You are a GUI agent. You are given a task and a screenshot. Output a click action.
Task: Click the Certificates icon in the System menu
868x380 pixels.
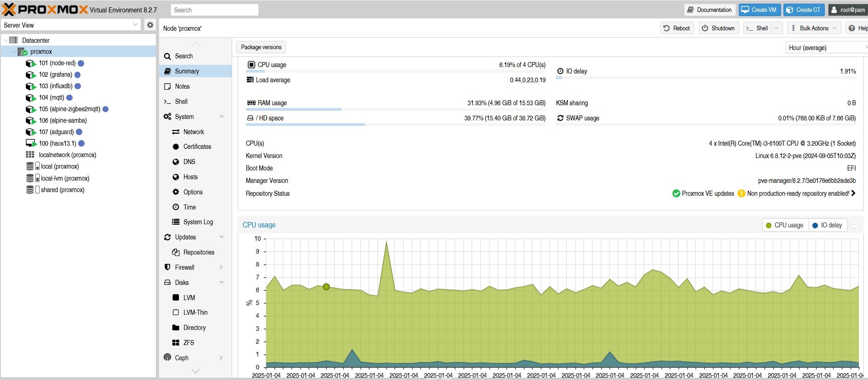[176, 147]
